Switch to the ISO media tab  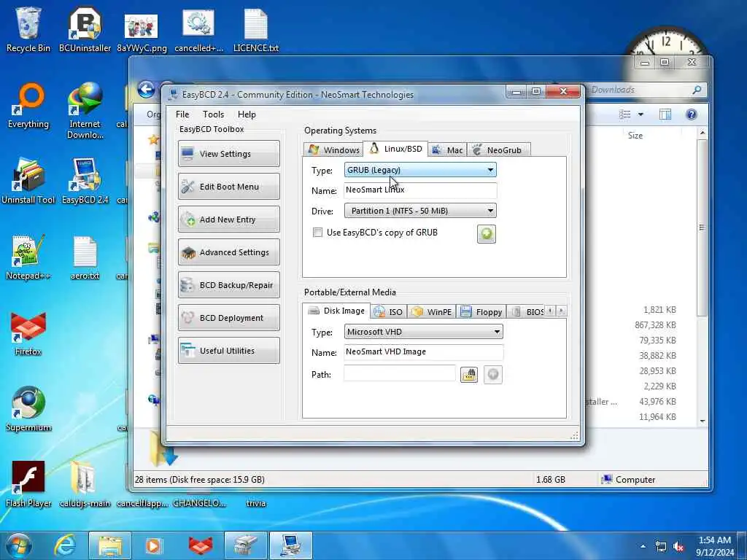coord(389,312)
